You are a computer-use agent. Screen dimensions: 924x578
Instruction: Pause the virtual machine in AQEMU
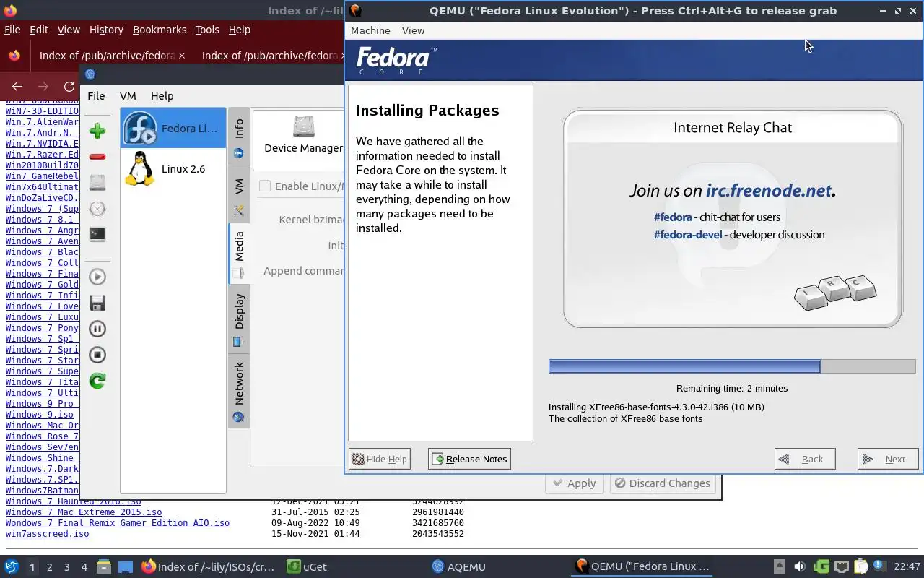click(x=97, y=329)
